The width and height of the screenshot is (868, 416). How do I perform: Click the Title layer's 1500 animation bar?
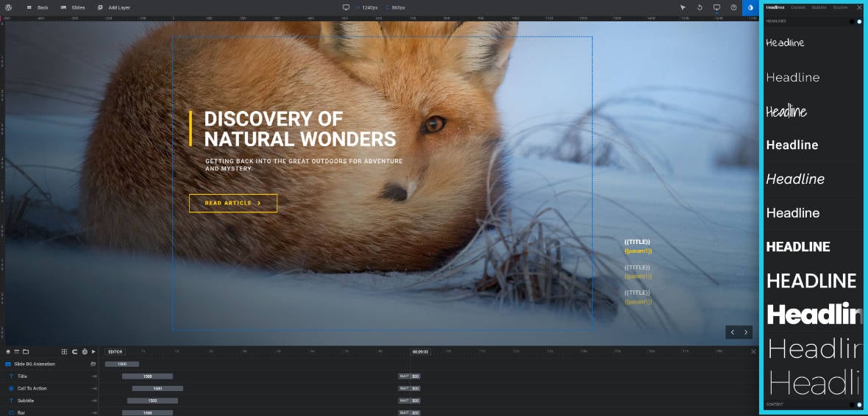(147, 376)
